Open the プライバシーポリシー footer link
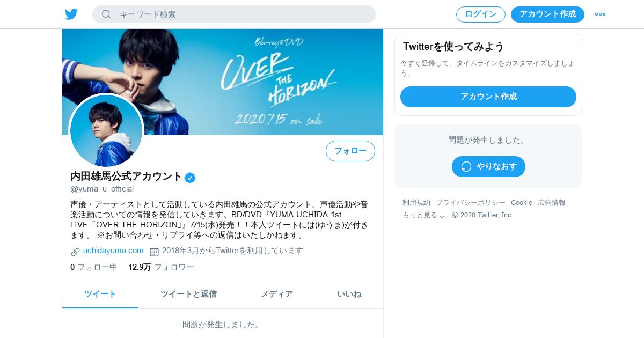Screen dimensions: 644x338 pos(471,203)
